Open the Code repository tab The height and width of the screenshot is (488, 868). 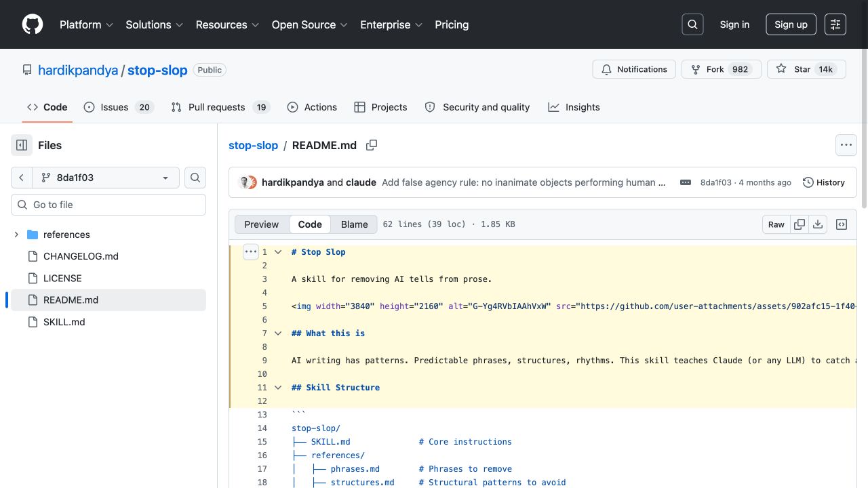47,107
